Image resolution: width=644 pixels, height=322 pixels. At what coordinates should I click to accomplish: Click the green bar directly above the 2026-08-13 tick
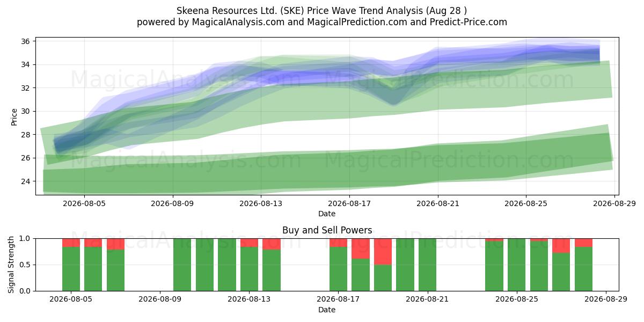249,269
